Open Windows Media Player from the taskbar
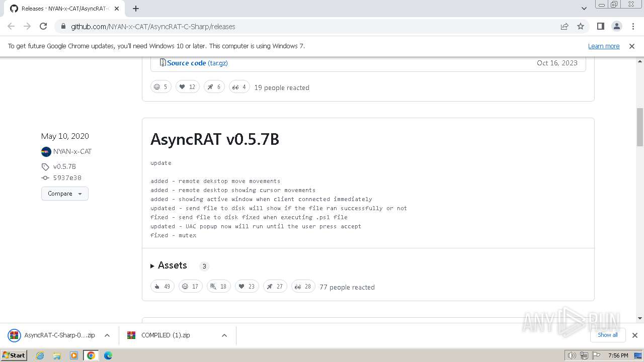 pos(74,355)
